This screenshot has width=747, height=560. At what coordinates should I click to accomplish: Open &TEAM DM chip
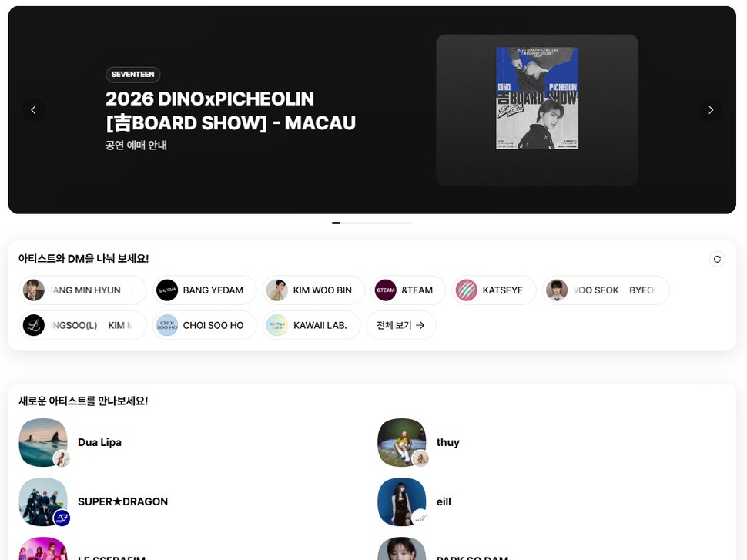click(x=408, y=290)
